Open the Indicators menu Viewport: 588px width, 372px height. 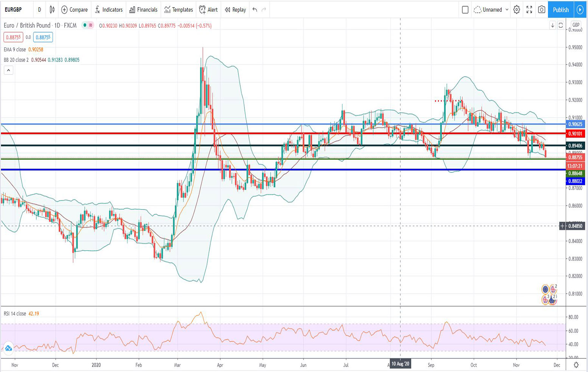click(x=109, y=10)
